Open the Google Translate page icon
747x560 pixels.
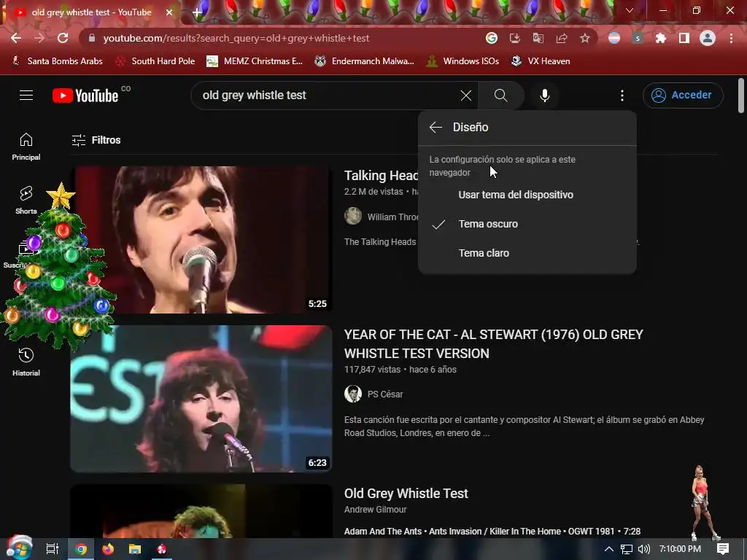pyautogui.click(x=538, y=38)
